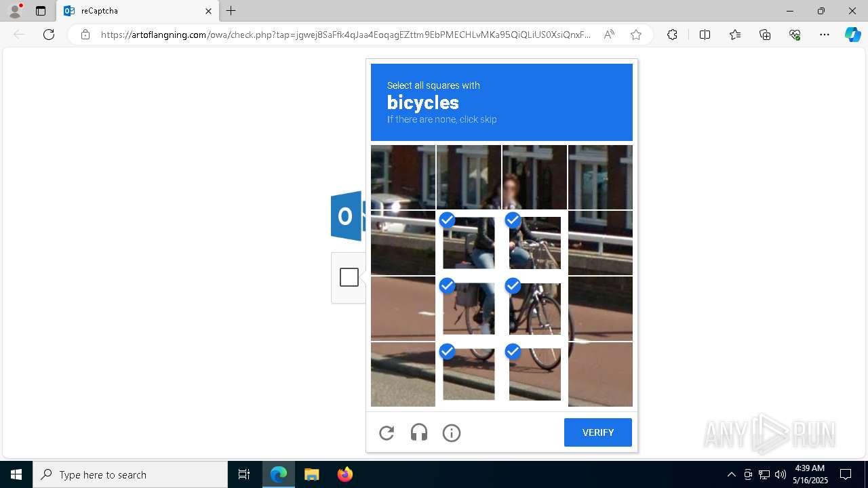Close the reCaptcha tab
868x488 pixels.
coord(208,11)
